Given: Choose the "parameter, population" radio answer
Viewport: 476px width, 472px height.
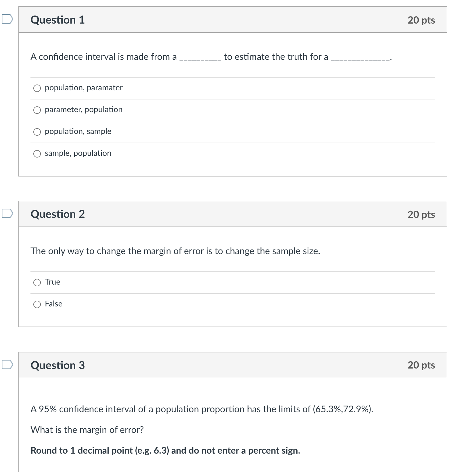Looking at the screenshot, I should (x=37, y=110).
